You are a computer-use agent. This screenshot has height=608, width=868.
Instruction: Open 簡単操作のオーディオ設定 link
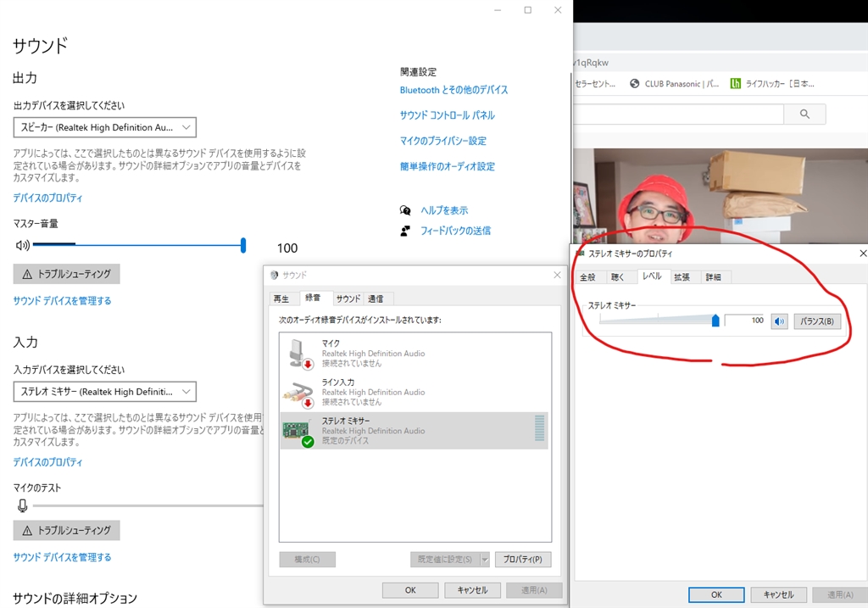click(448, 166)
